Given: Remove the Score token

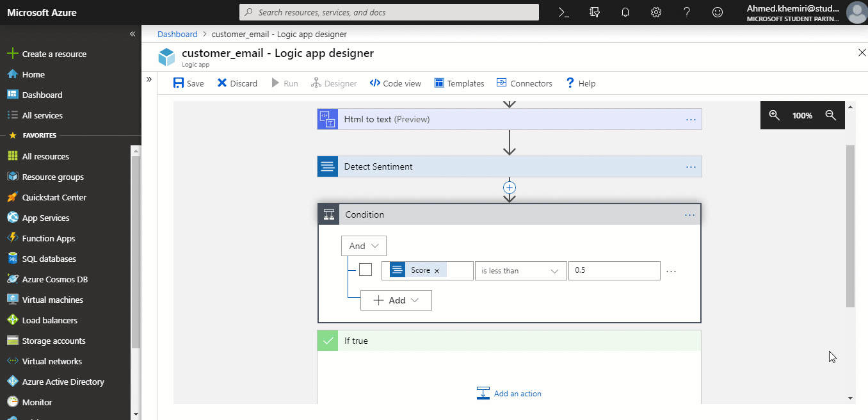Looking at the screenshot, I should coord(437,271).
